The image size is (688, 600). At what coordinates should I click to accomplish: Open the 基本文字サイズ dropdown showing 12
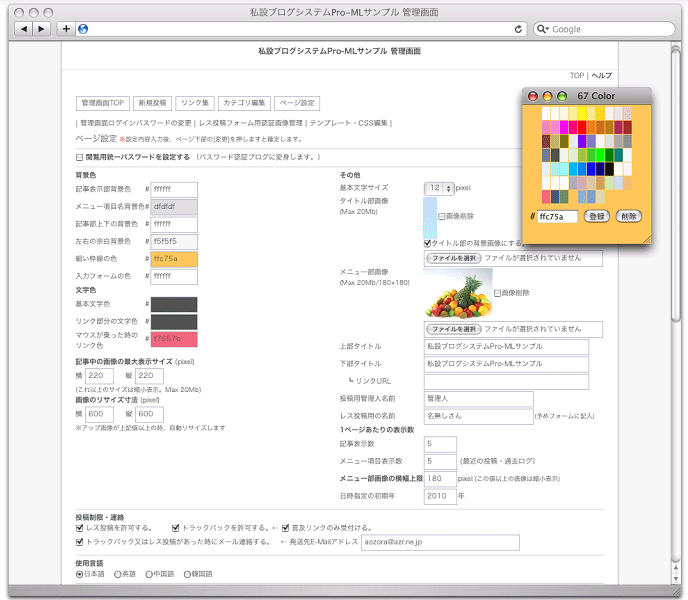click(438, 188)
